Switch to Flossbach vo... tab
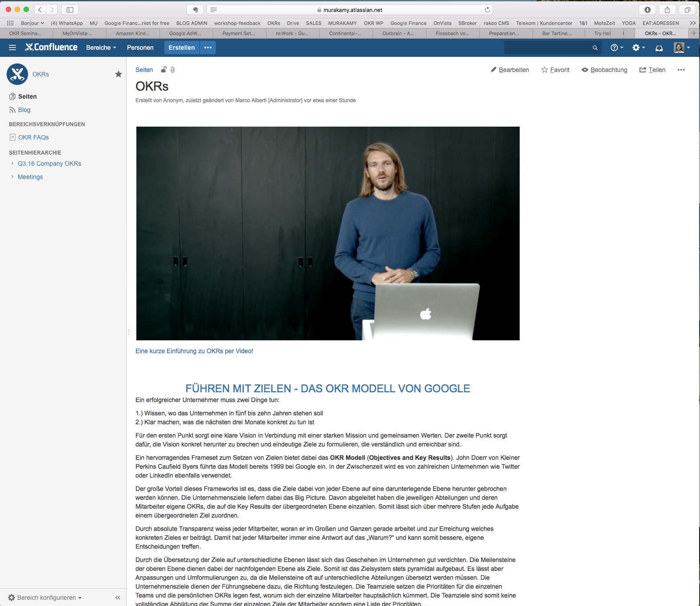 [x=452, y=33]
